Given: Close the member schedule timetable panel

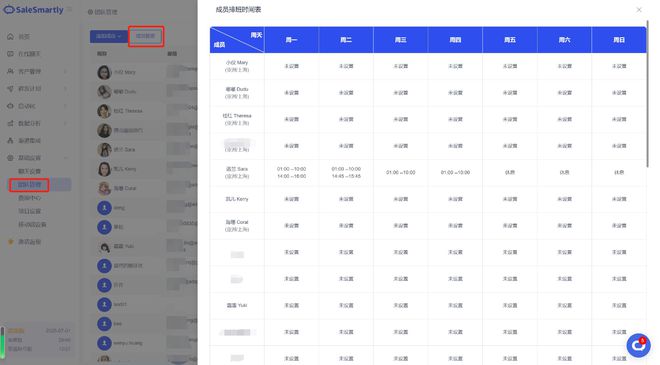Looking at the screenshot, I should [639, 10].
